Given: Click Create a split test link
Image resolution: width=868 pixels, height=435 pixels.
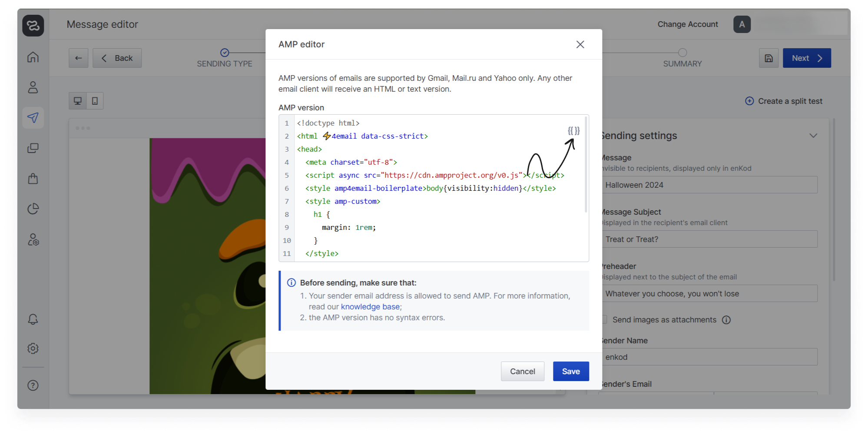Looking at the screenshot, I should [790, 101].
